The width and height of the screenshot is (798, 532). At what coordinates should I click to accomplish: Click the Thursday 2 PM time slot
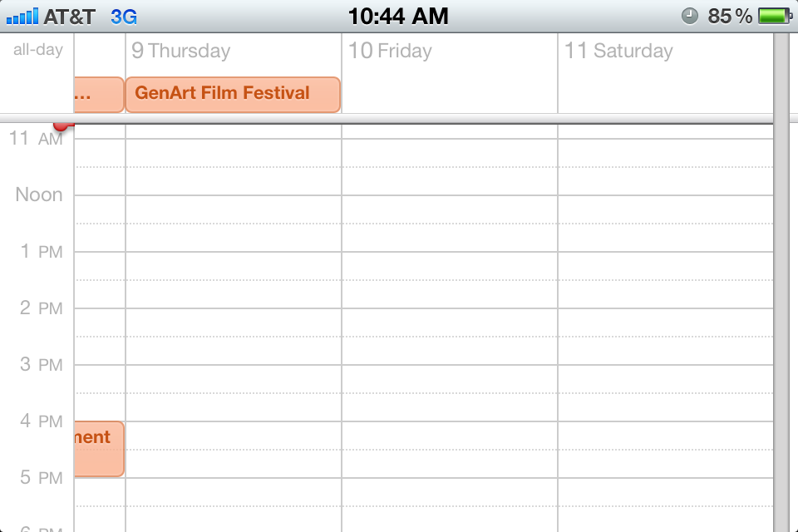233,323
